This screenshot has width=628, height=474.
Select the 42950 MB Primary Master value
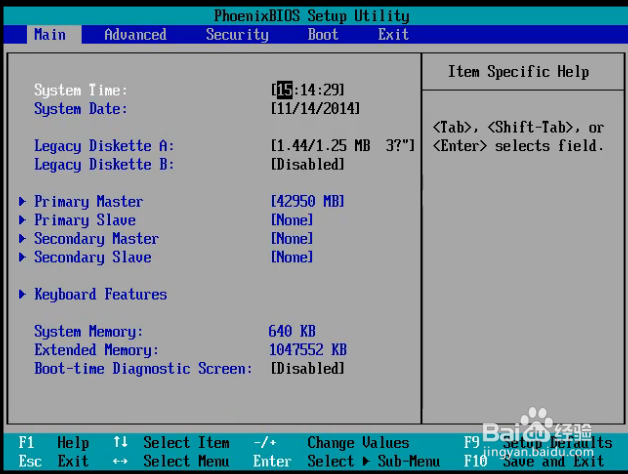coord(308,201)
